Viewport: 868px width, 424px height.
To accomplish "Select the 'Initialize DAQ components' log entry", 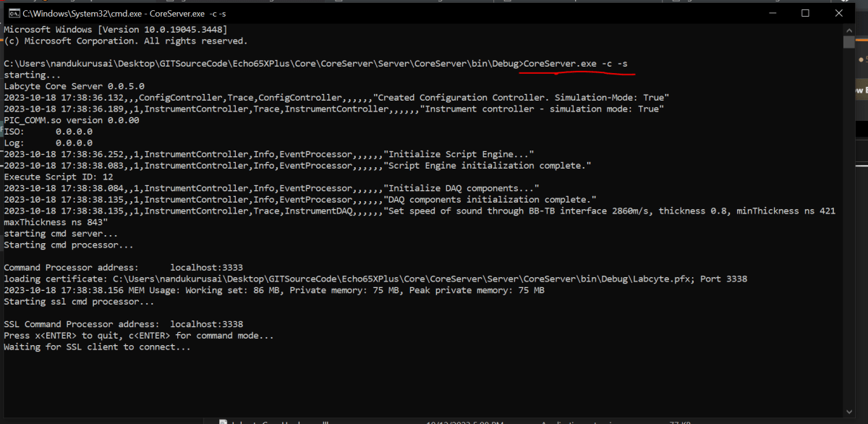I will coord(289,187).
